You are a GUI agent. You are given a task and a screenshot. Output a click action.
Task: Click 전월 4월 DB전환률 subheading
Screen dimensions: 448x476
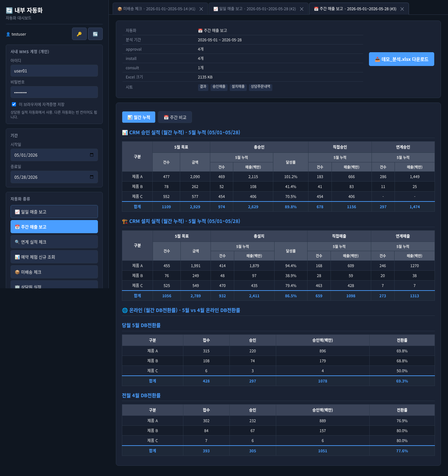click(141, 396)
